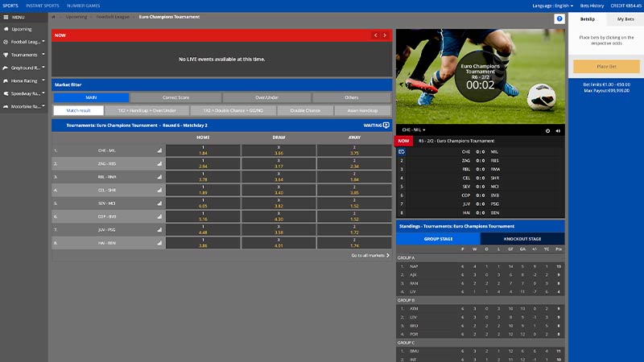The width and height of the screenshot is (644, 362).
Task: Click the Motorbike Racing icon
Action: click(x=6, y=106)
